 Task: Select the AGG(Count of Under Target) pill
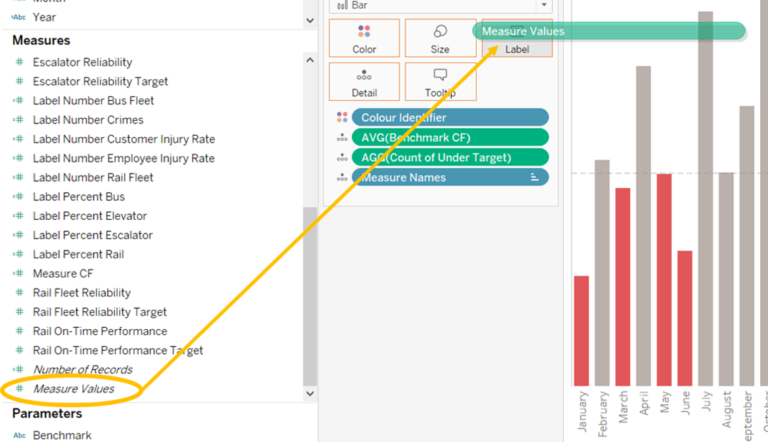450,158
